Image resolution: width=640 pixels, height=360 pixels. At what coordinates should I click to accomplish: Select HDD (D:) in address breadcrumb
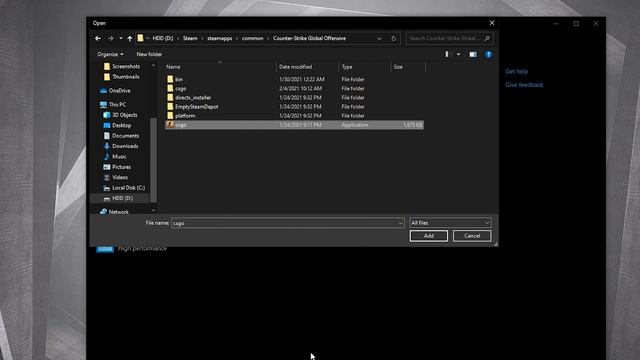162,38
